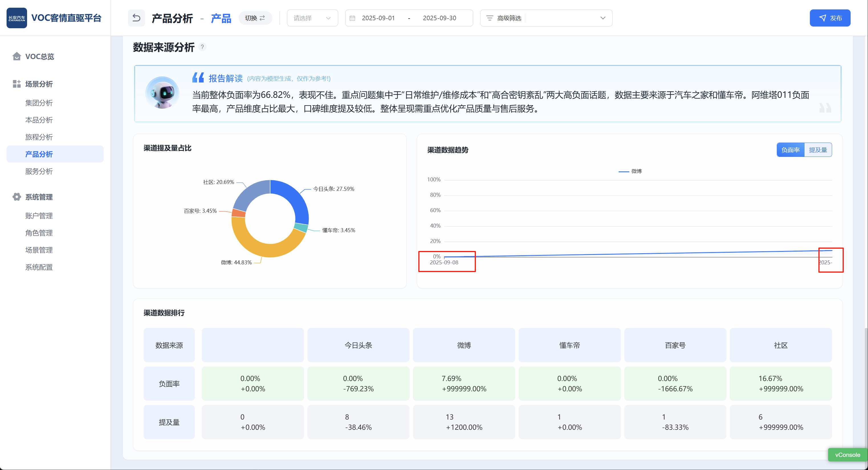This screenshot has height=470, width=868.
Task: Click the help question mark icon
Action: tap(202, 47)
